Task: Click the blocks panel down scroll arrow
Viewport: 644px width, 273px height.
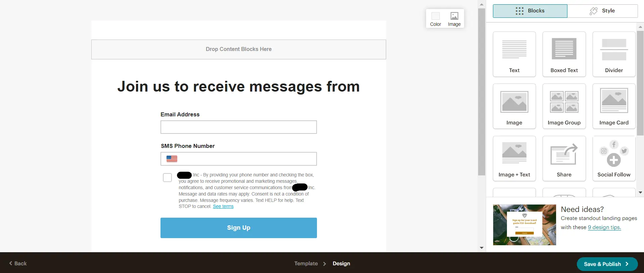Action: tap(640, 193)
